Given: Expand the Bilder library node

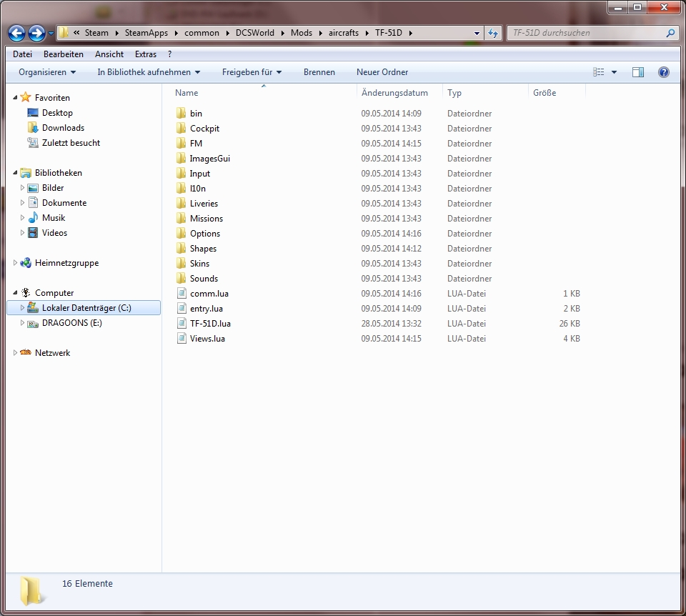Looking at the screenshot, I should click(x=22, y=188).
